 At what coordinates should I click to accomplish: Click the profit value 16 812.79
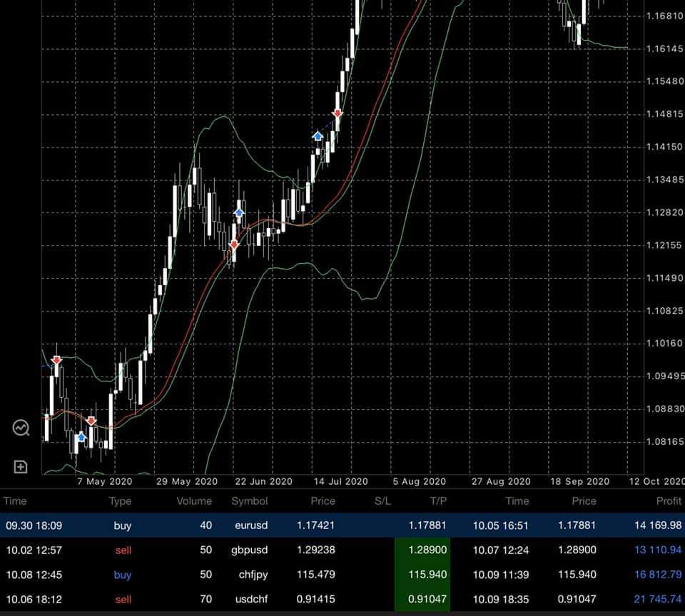(658, 575)
